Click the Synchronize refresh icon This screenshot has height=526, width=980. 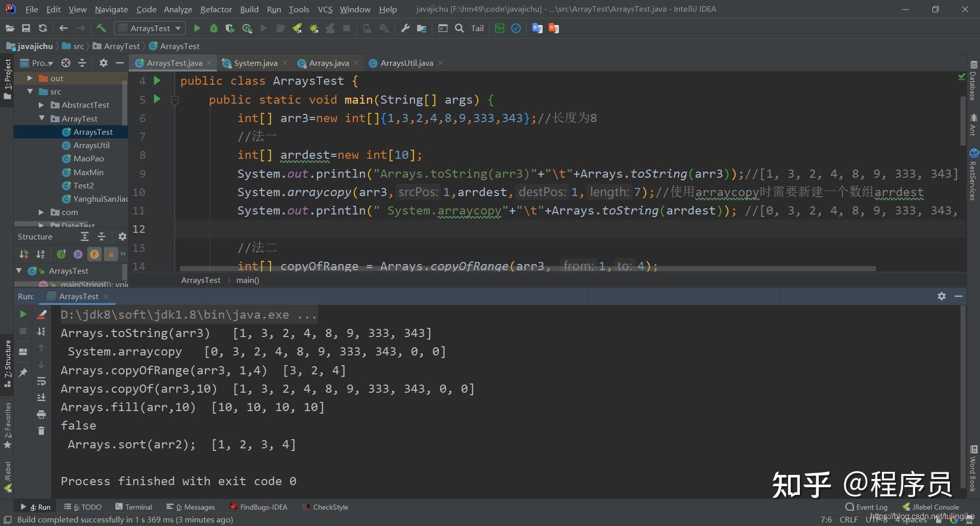coord(43,29)
